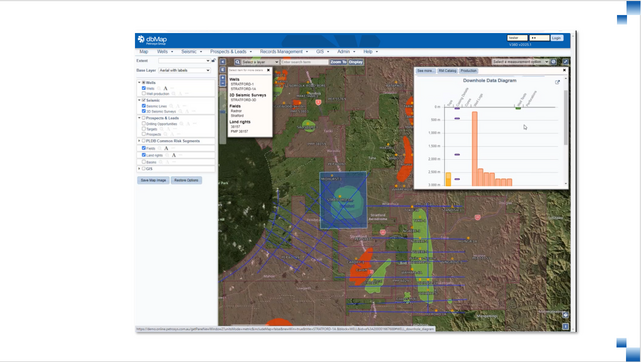Enable the Drilling Opportunities checkbox
The width and height of the screenshot is (641, 362).
144,123
